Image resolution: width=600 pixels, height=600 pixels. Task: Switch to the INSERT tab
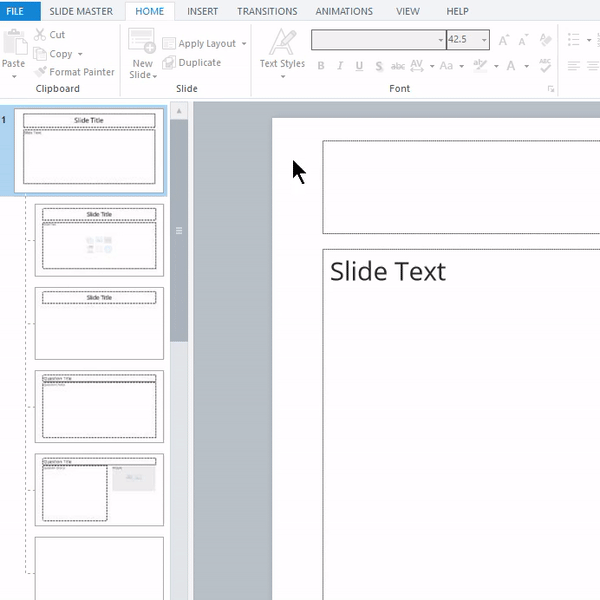point(202,11)
